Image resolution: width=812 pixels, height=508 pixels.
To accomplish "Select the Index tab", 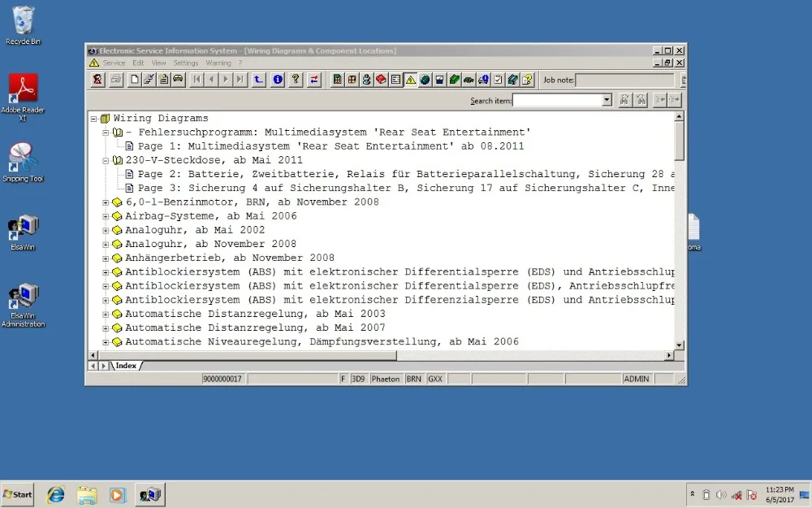I will pyautogui.click(x=126, y=366).
